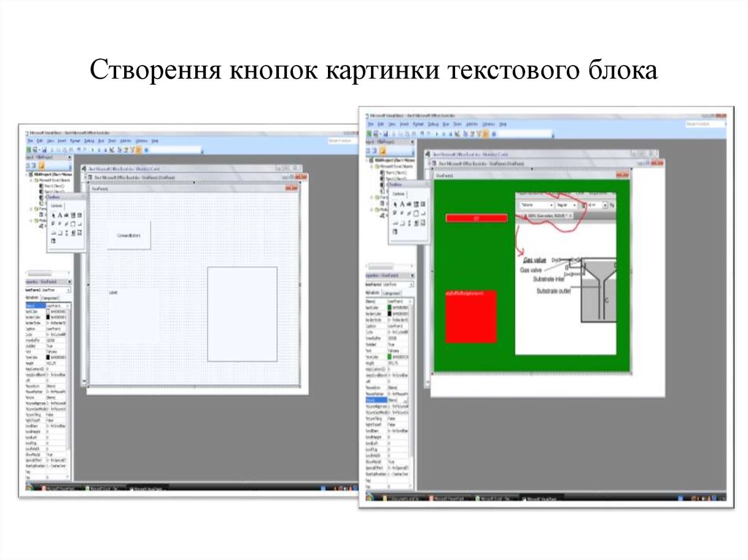The width and height of the screenshot is (748, 560).
Task: Select the OptionButton tool in the Toolbox
Action: (x=60, y=224)
